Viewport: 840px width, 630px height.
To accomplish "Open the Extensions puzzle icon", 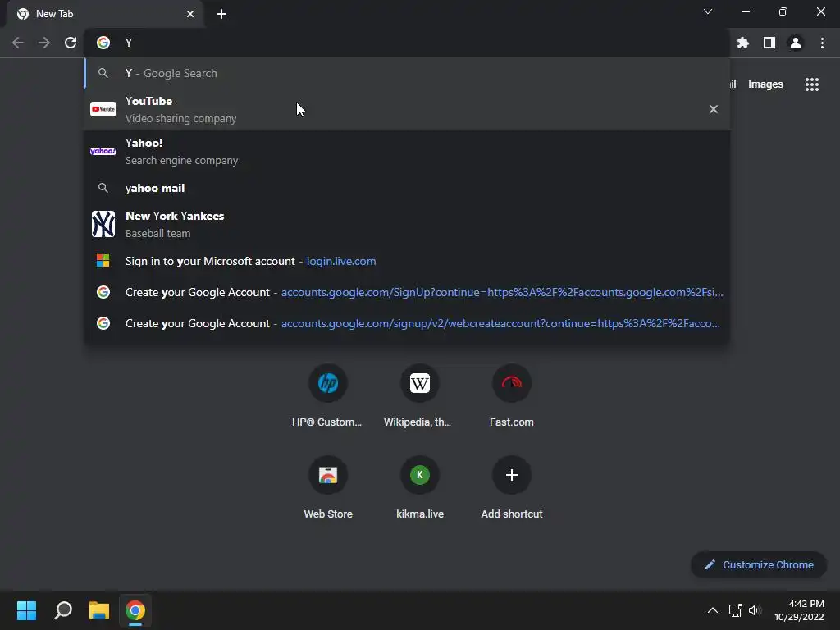I will (x=743, y=43).
